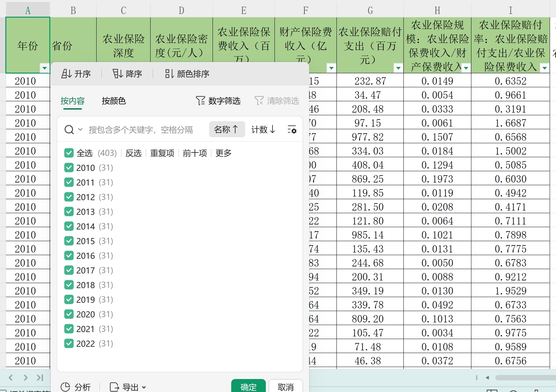The height and width of the screenshot is (392, 556).
Task: Uncheck the year 2013 checkbox
Action: click(x=69, y=211)
